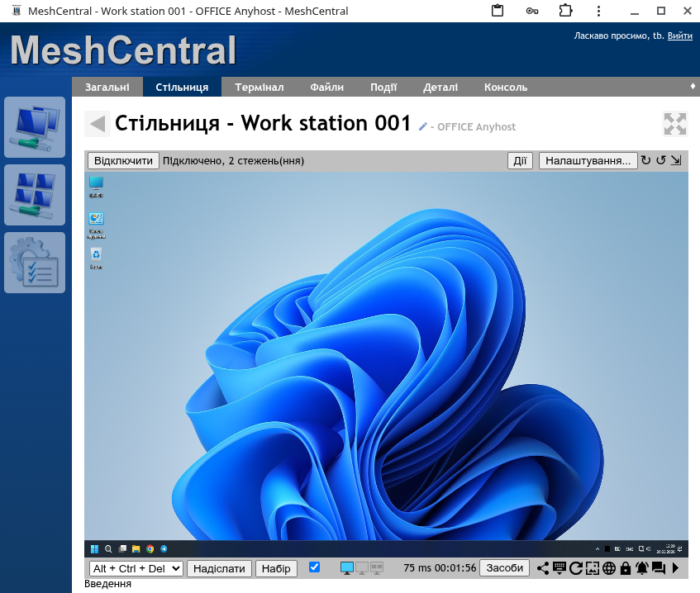Open the Термінал tab
The width and height of the screenshot is (700, 593).
[260, 87]
